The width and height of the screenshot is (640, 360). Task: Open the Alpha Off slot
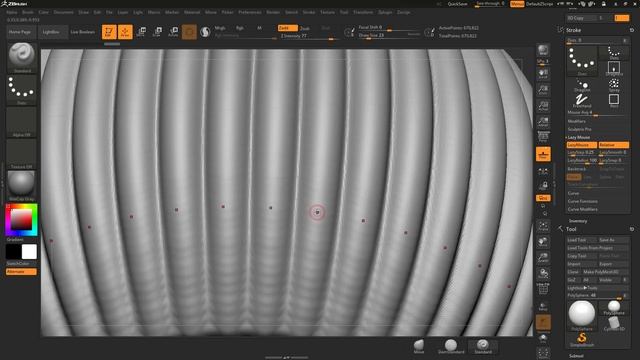tap(22, 122)
